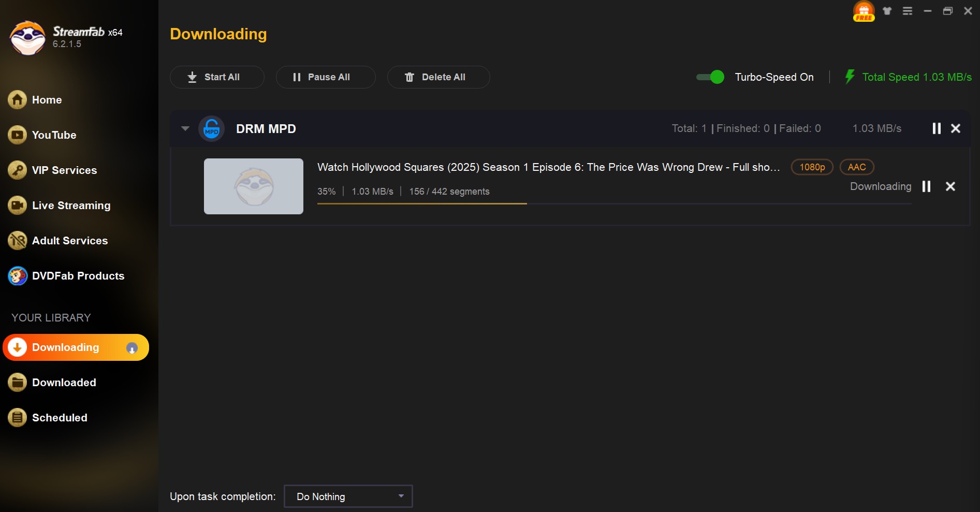Remove the DRM MPD group with X

coord(956,128)
